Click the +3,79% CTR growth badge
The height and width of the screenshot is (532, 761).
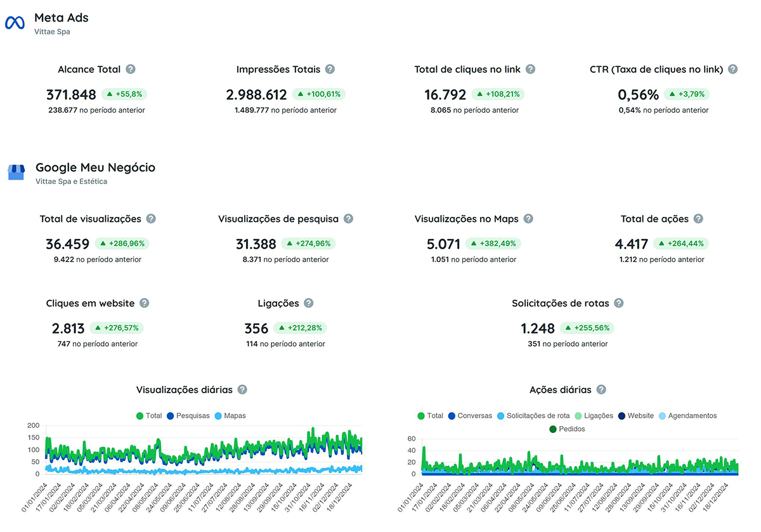pyautogui.click(x=687, y=94)
